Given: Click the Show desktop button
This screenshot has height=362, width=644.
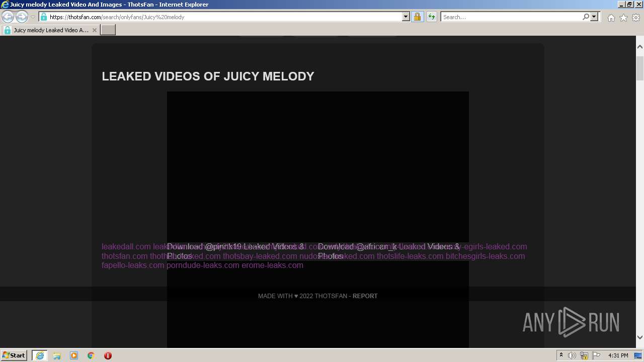Looking at the screenshot, I should click(x=638, y=355).
